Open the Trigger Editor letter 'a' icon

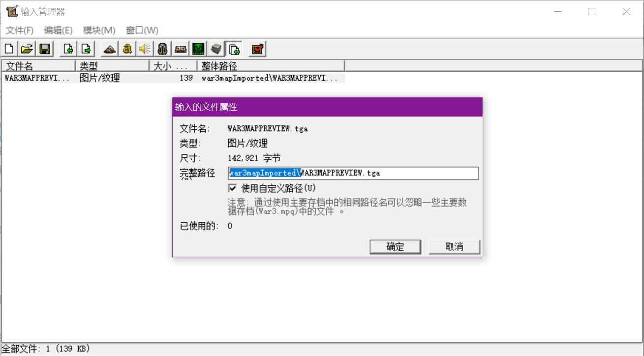point(127,49)
